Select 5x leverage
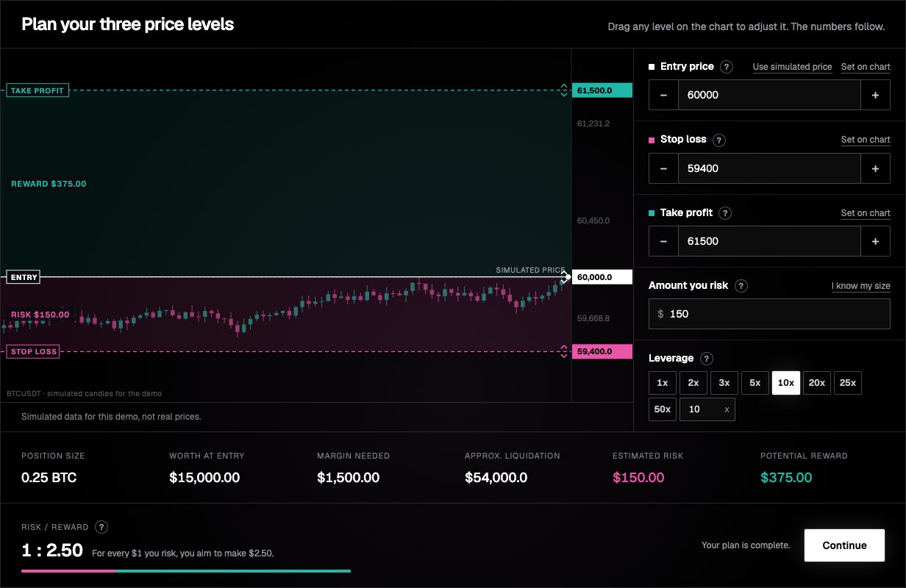 755,383
